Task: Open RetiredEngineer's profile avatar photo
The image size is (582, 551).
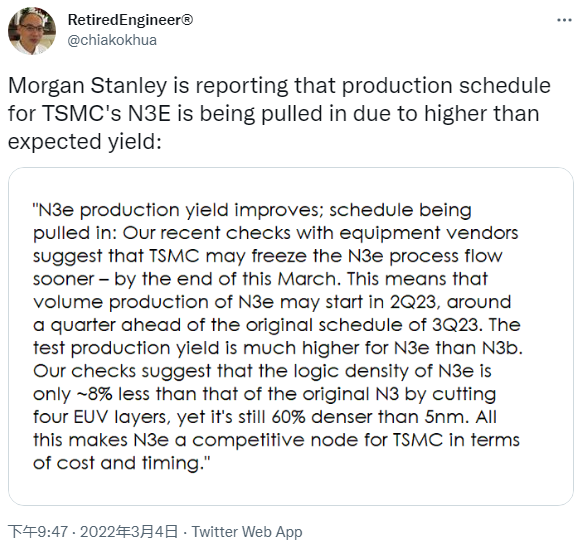Action: 32,30
